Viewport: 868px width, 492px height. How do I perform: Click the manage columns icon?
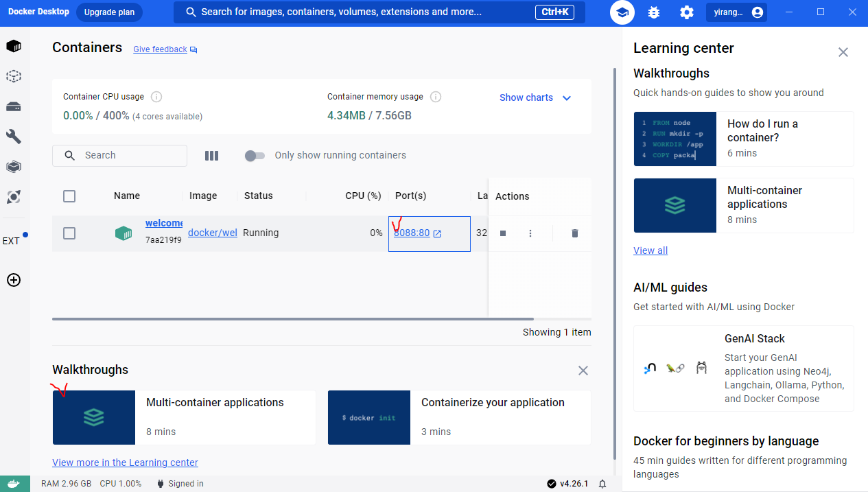(211, 156)
